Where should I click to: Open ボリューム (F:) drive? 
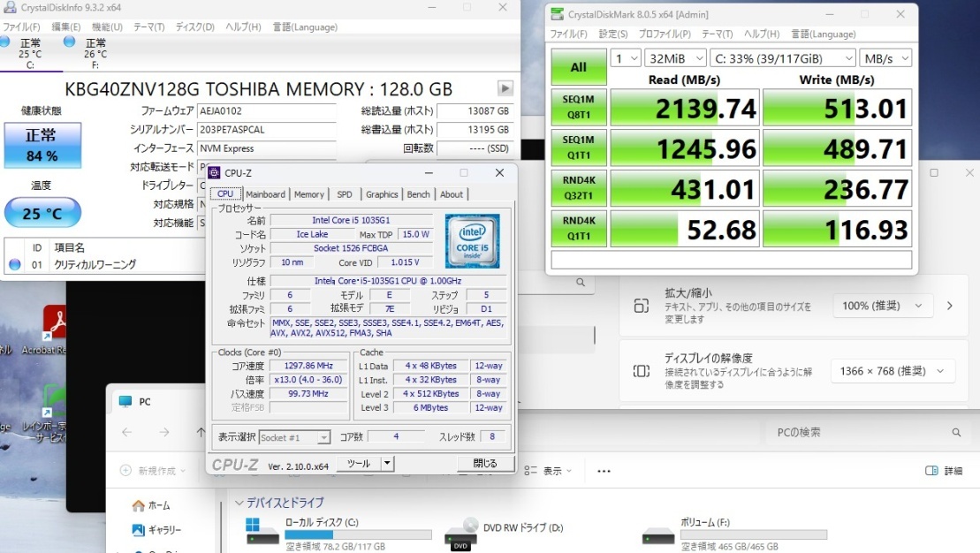coord(735,536)
